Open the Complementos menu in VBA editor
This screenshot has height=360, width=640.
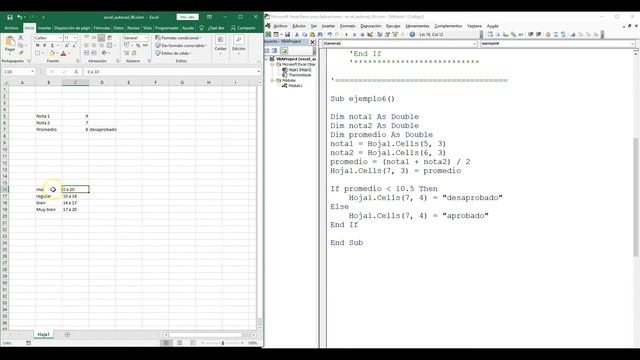[448, 26]
